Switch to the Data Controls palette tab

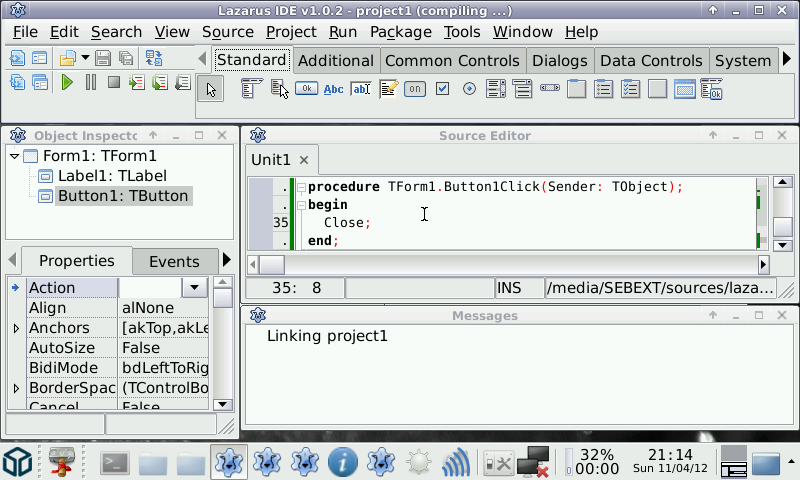[652, 61]
